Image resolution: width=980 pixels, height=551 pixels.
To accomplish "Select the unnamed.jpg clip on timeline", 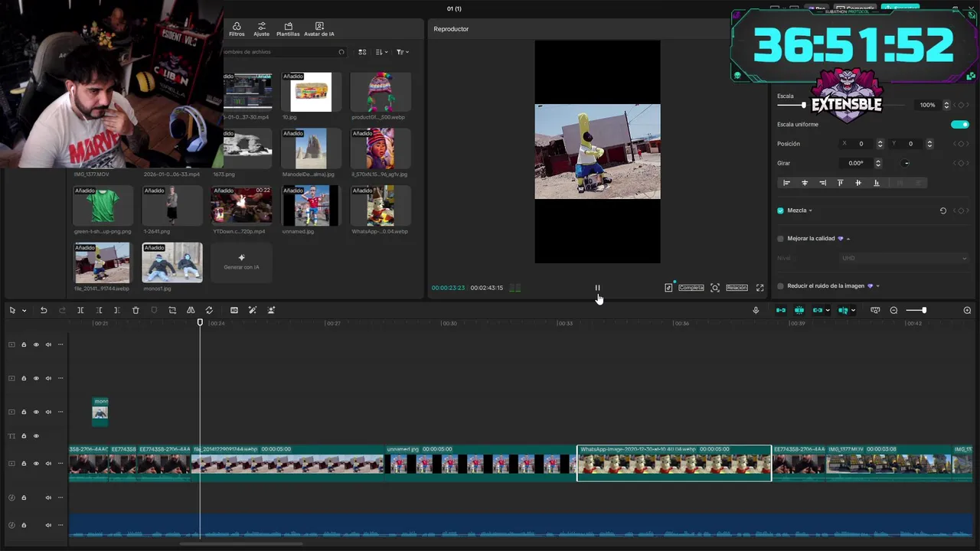I will [x=480, y=463].
